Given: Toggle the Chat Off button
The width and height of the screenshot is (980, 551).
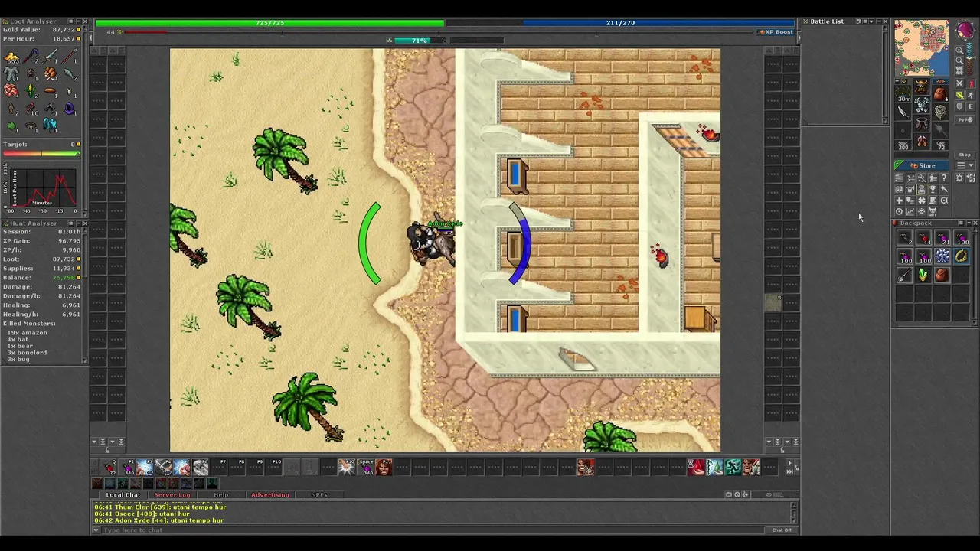Looking at the screenshot, I should coord(782,530).
